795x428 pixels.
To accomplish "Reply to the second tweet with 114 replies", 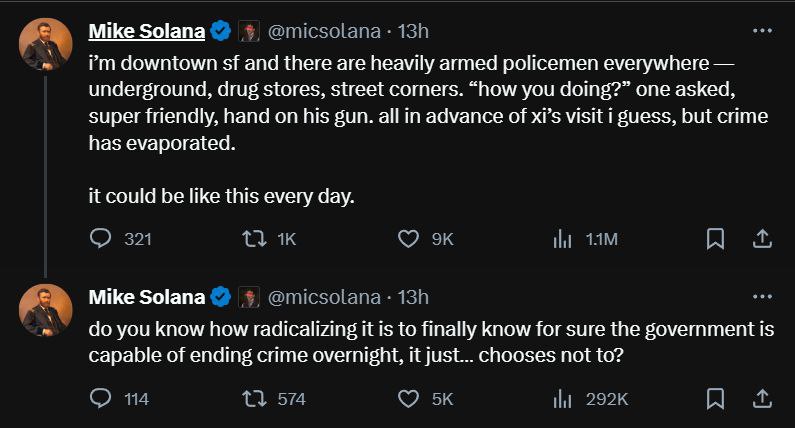I will tap(100, 399).
